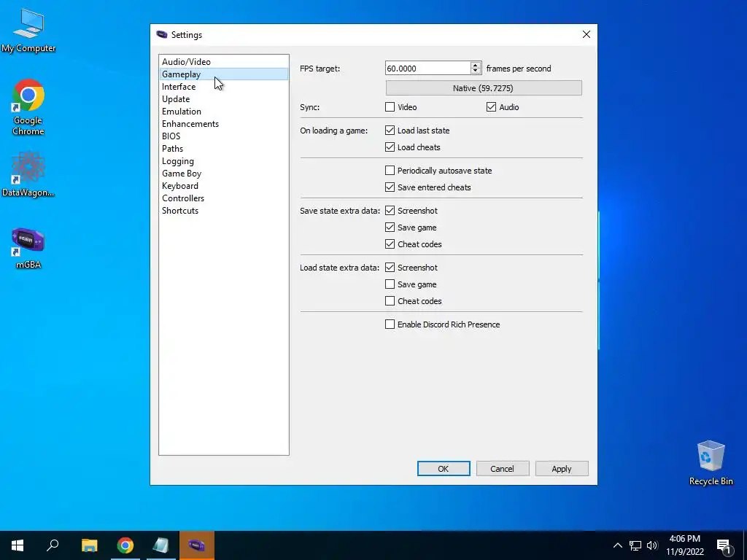Close the Settings dialog

(586, 34)
